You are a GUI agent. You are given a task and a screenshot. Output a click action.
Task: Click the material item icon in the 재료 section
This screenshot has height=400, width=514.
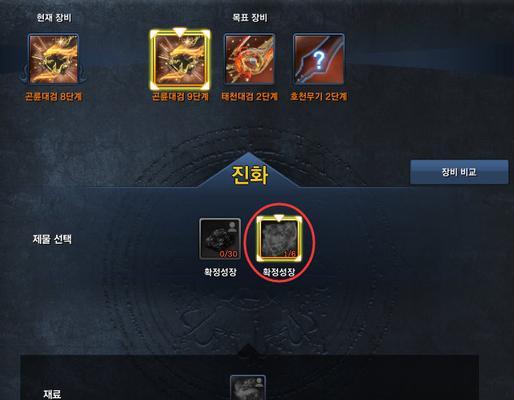click(248, 387)
